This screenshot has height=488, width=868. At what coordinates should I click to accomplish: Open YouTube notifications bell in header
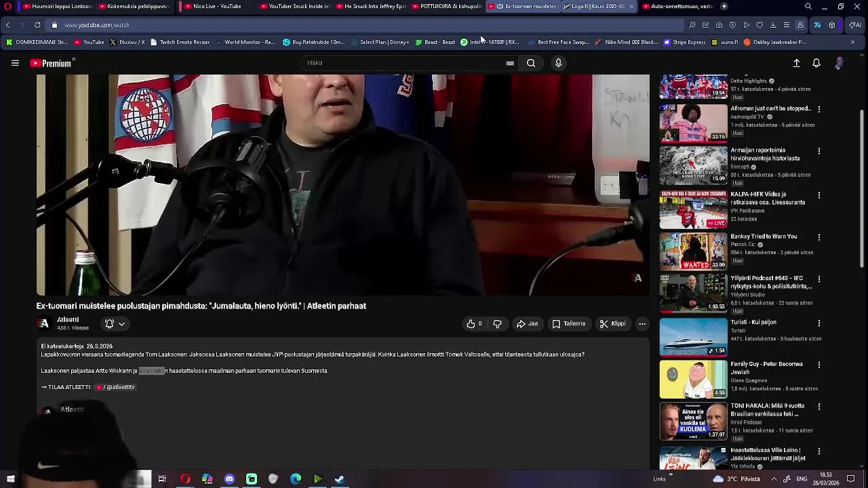tap(816, 63)
